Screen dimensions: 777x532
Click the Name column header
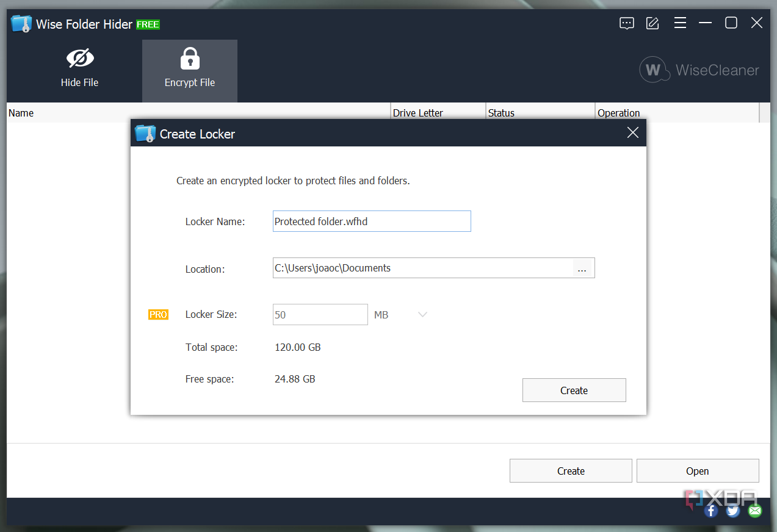point(198,113)
